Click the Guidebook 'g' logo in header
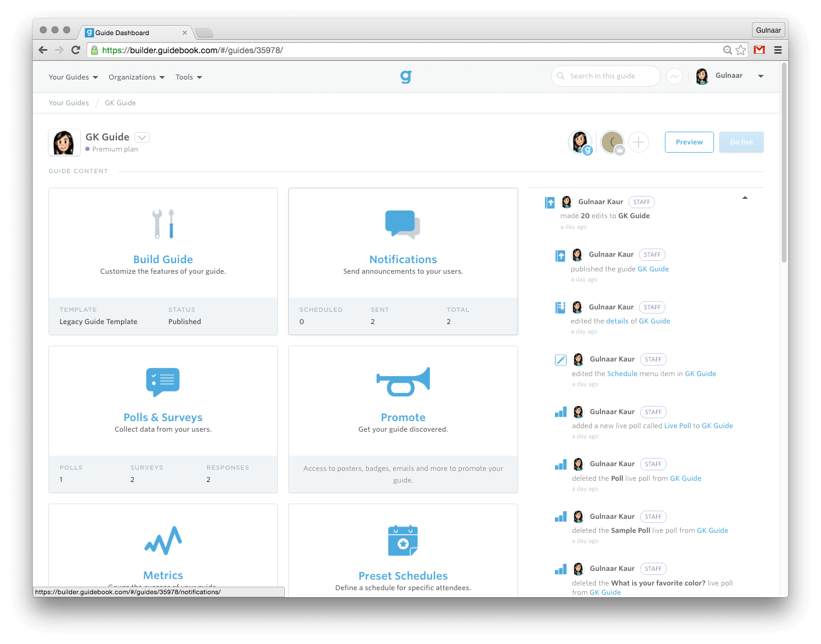This screenshot has height=644, width=821. [406, 77]
